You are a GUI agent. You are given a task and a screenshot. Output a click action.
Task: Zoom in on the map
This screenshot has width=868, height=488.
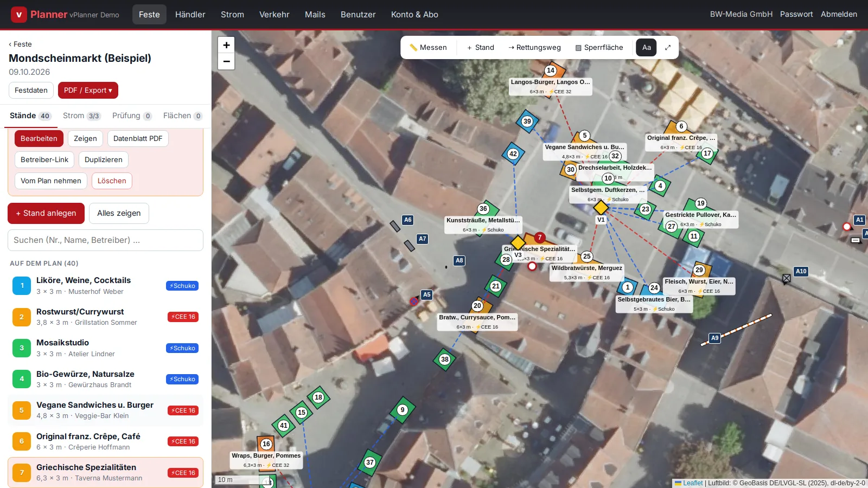(x=226, y=45)
